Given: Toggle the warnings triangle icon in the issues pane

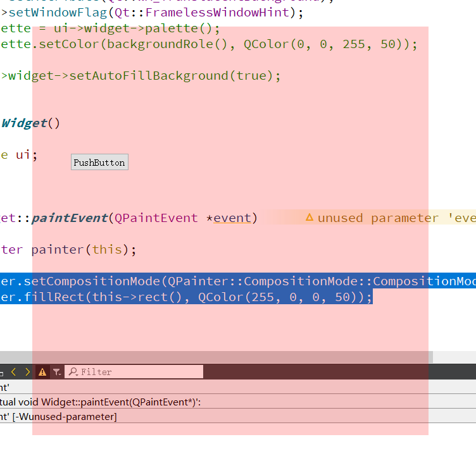Looking at the screenshot, I should 42,372.
